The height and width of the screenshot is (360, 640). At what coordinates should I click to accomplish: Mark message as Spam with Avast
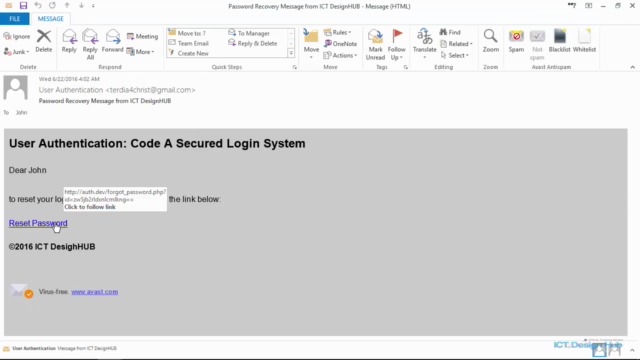pos(516,41)
